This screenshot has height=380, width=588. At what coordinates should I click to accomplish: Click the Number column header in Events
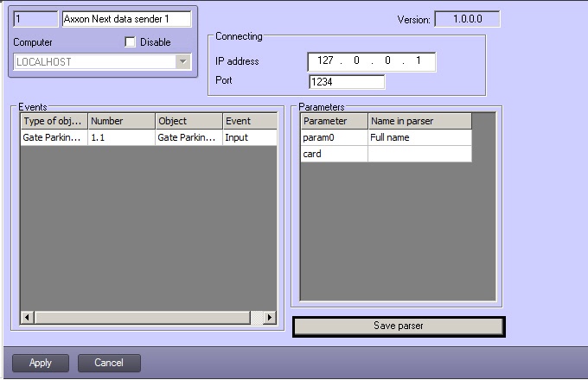tap(121, 122)
